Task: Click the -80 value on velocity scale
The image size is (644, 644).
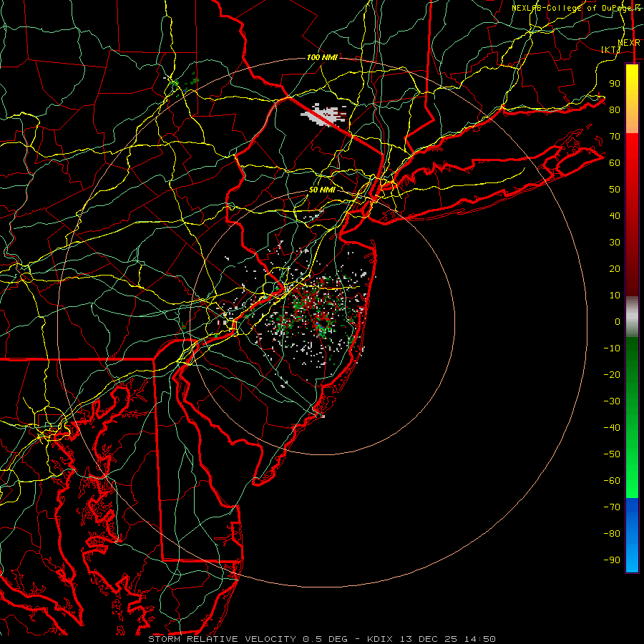Action: (x=612, y=534)
